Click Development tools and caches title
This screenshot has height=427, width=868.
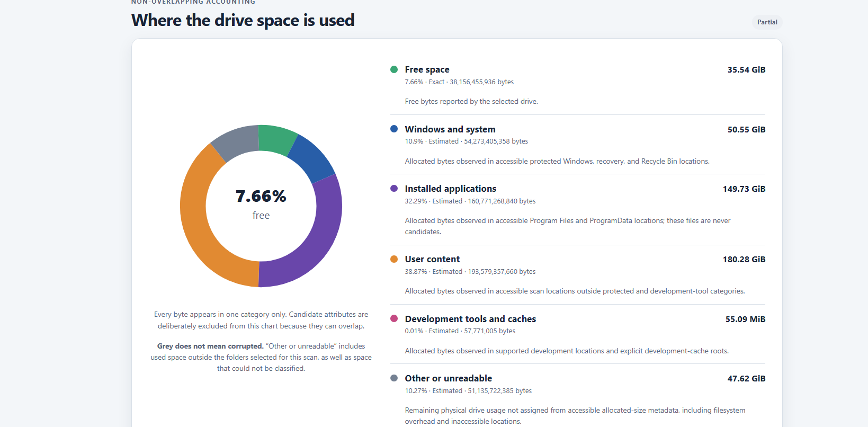[x=470, y=319]
